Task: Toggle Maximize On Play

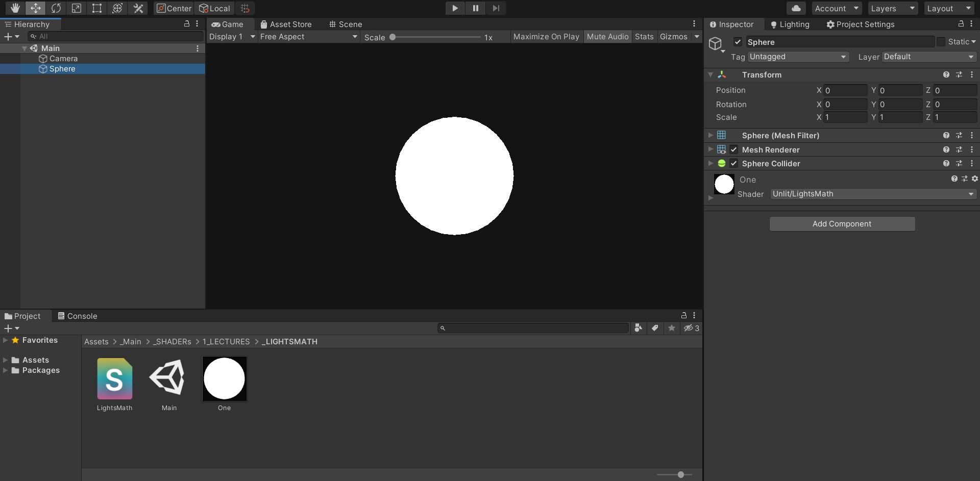Action: (x=546, y=37)
